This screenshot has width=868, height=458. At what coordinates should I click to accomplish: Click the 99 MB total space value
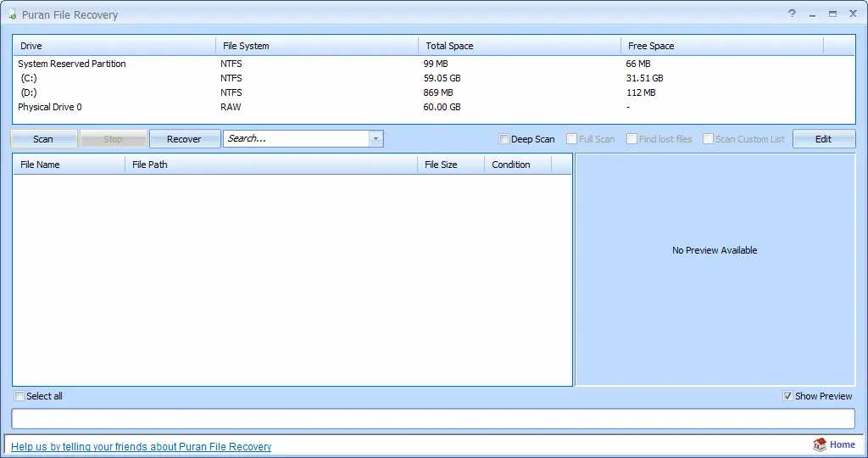pyautogui.click(x=436, y=64)
